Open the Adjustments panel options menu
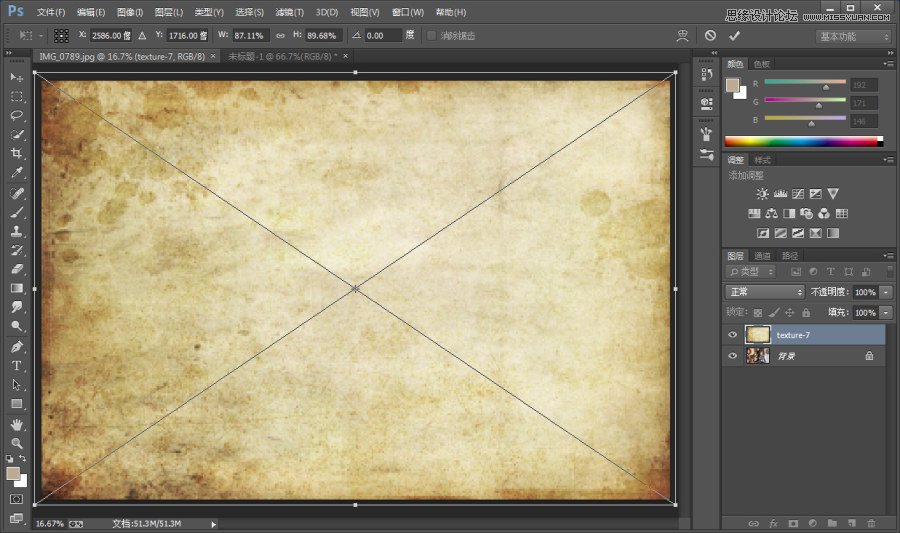Screen dimensions: 900x533 point(889,159)
